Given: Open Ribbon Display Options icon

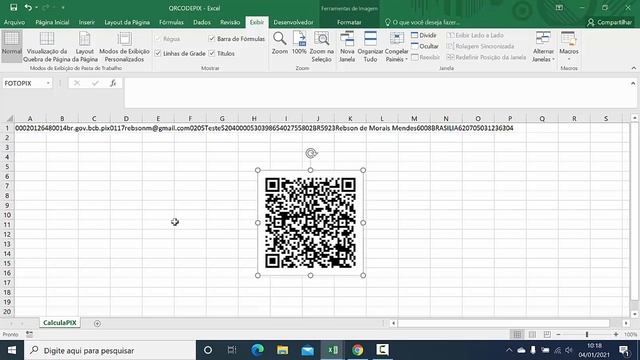Looking at the screenshot, I should 559,8.
